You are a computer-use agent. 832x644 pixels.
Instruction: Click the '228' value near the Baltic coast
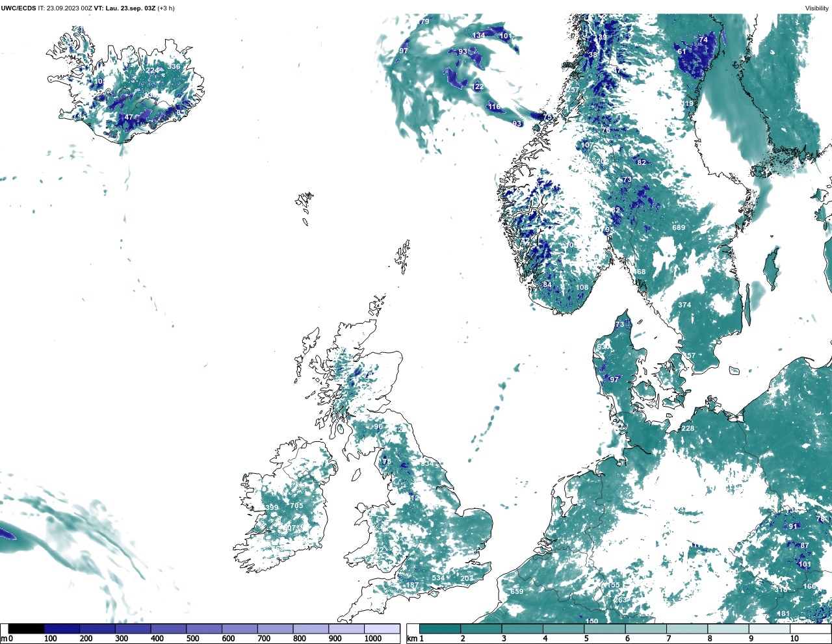(688, 429)
